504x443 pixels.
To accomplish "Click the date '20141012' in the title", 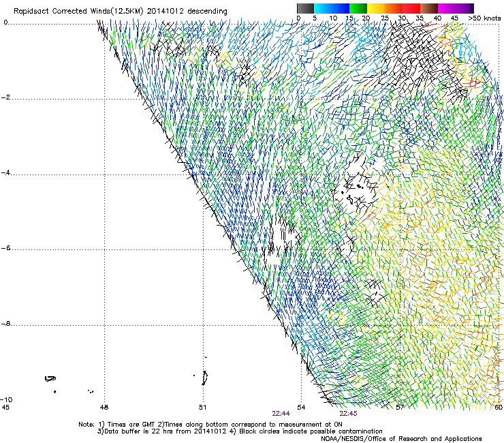I will (x=166, y=11).
